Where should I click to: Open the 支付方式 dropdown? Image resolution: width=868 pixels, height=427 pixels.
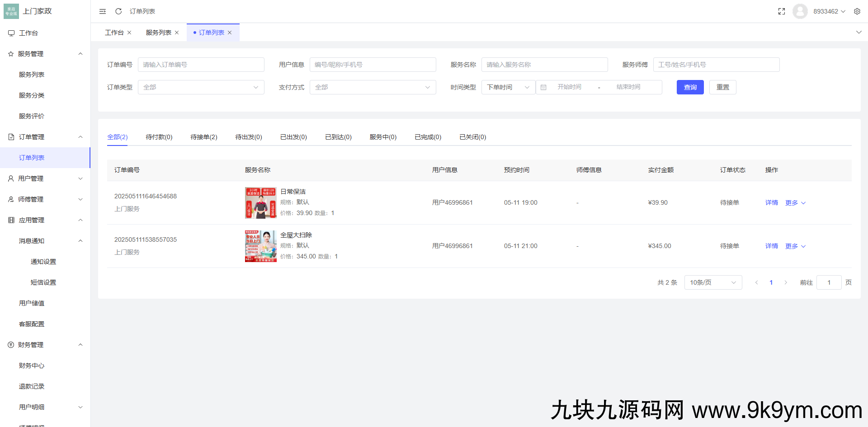(x=373, y=87)
